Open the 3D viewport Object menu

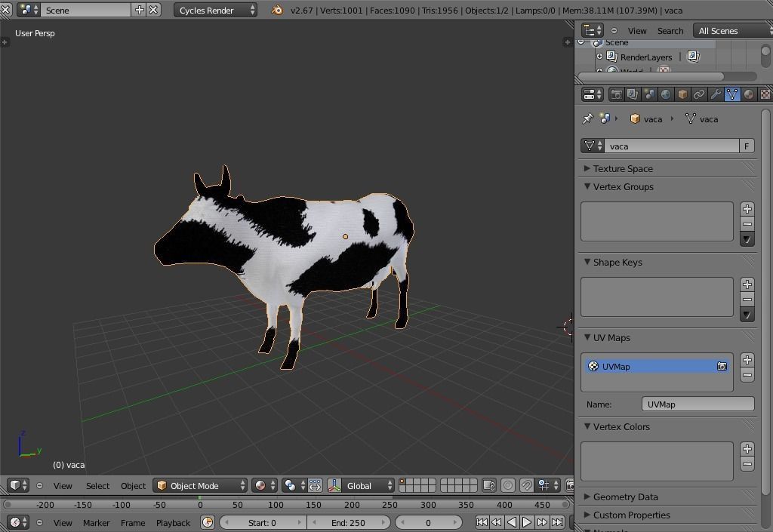[x=133, y=486]
